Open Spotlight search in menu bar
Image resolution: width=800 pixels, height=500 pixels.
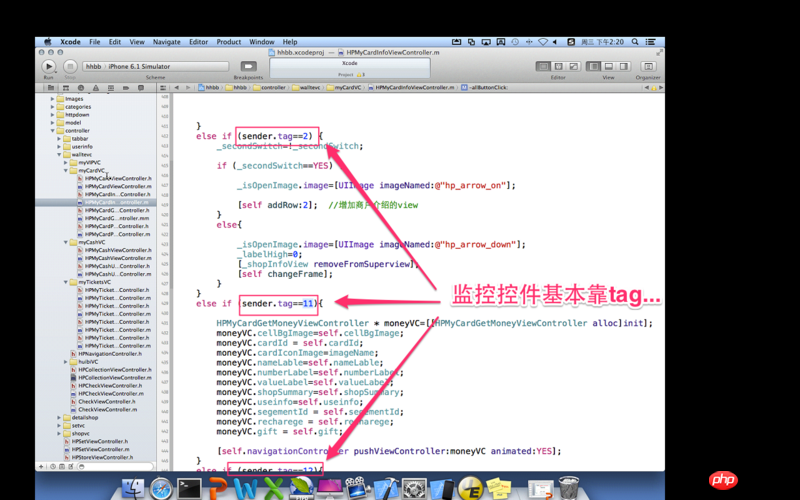(x=635, y=42)
